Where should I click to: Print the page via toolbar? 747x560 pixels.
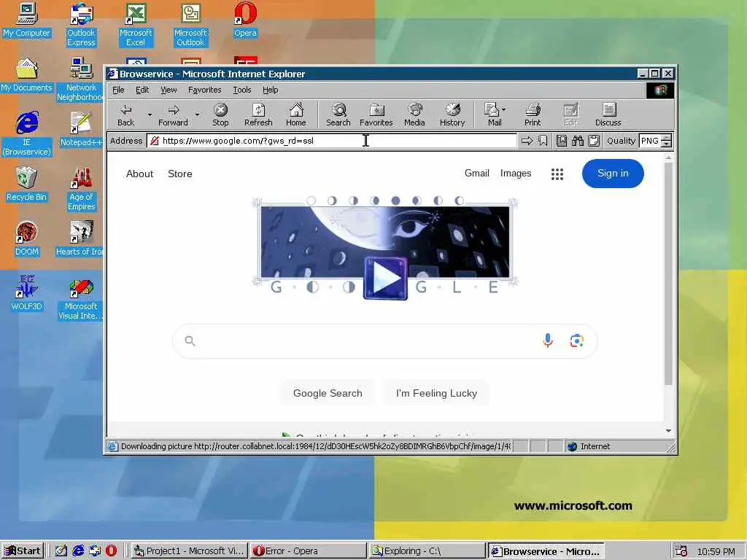point(533,114)
